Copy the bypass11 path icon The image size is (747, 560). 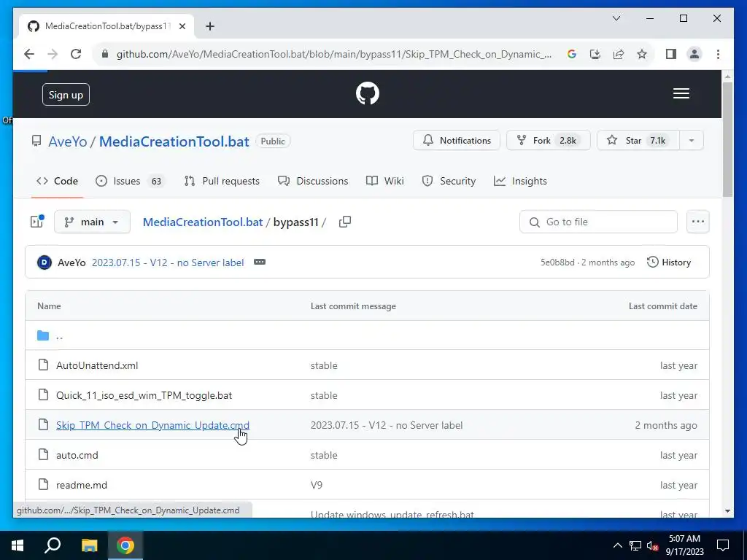click(345, 222)
